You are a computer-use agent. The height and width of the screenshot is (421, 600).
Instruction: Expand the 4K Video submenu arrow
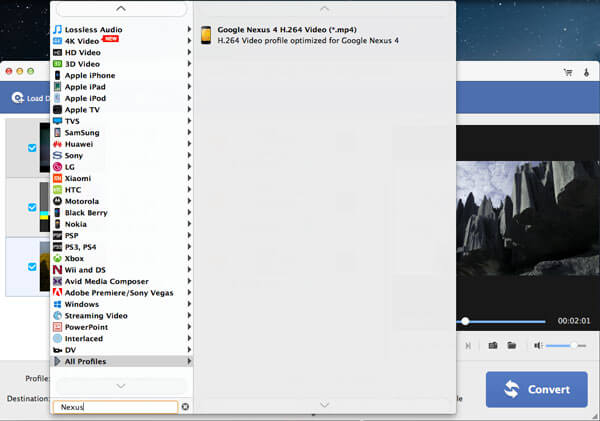(x=189, y=41)
